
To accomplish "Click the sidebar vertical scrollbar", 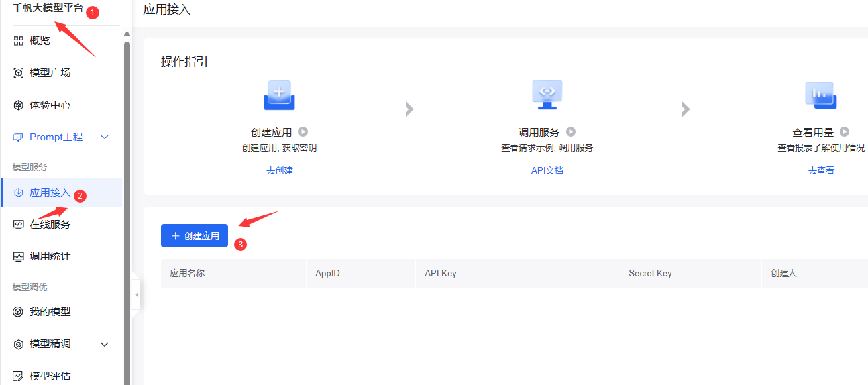I will [x=127, y=199].
